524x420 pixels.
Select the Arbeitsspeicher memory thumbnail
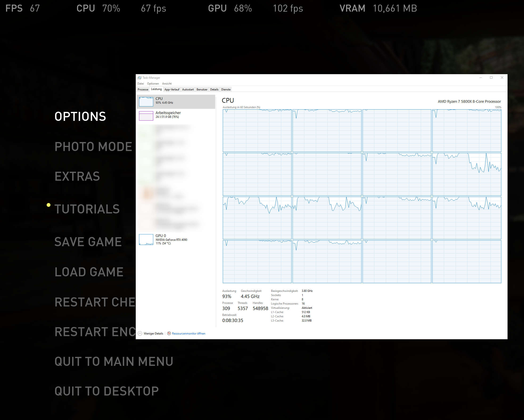[146, 116]
